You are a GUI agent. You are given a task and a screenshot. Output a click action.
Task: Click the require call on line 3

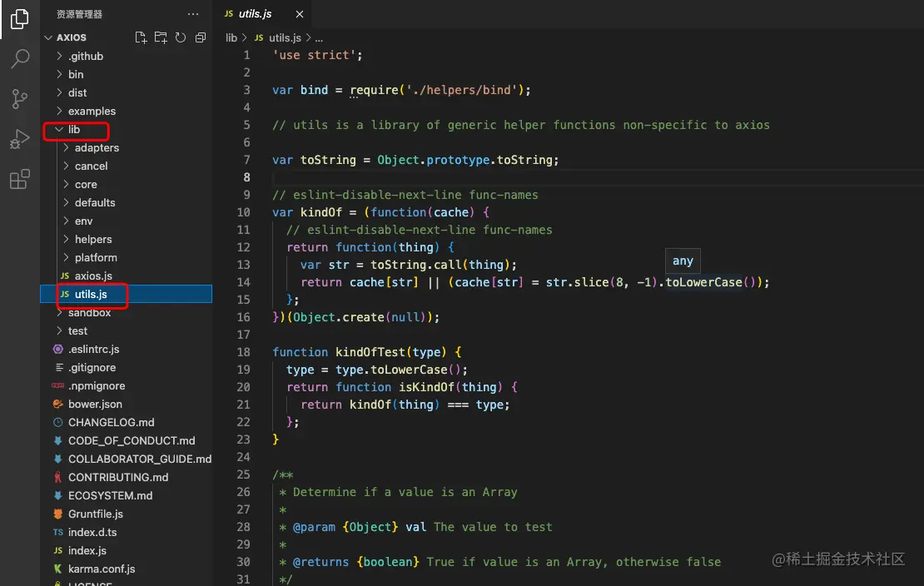coord(375,90)
